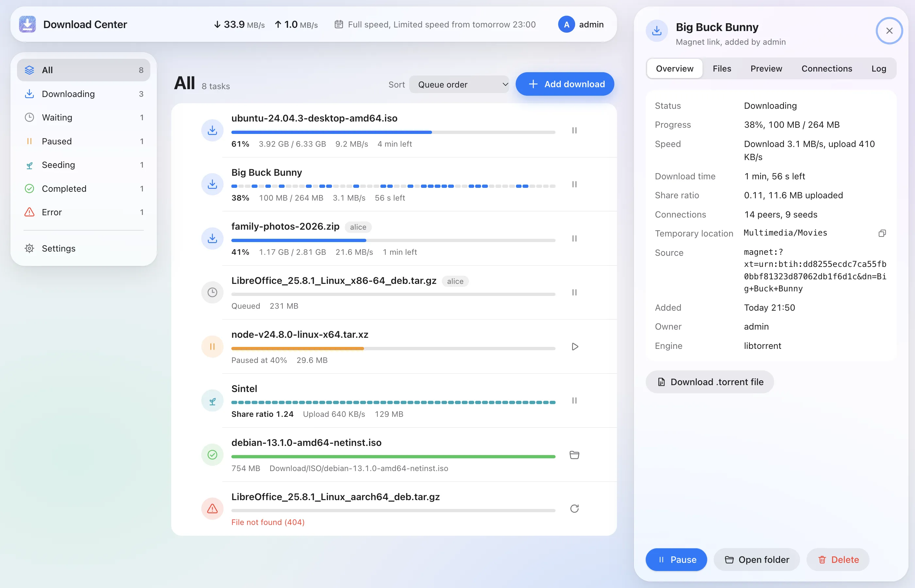Image resolution: width=915 pixels, height=588 pixels.
Task: Filter by Paused tasks
Action: 83,141
